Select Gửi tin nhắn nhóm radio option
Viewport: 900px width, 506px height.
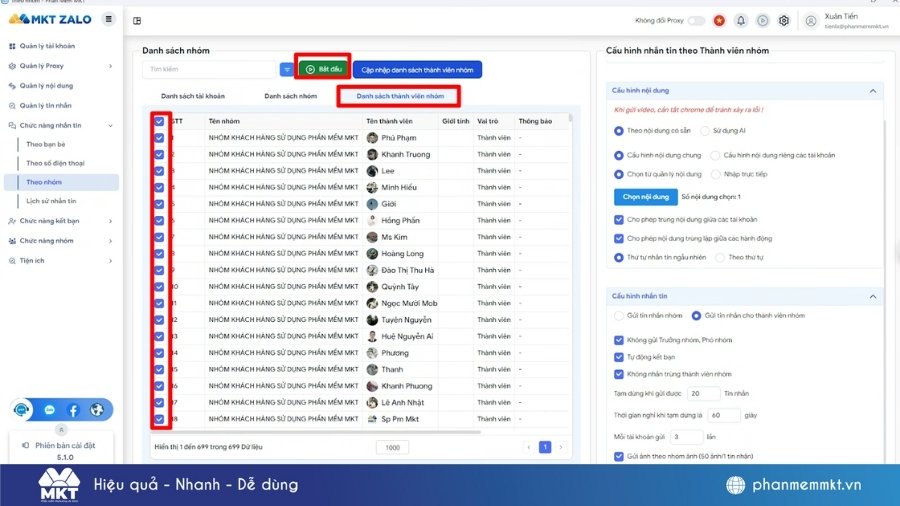618,316
